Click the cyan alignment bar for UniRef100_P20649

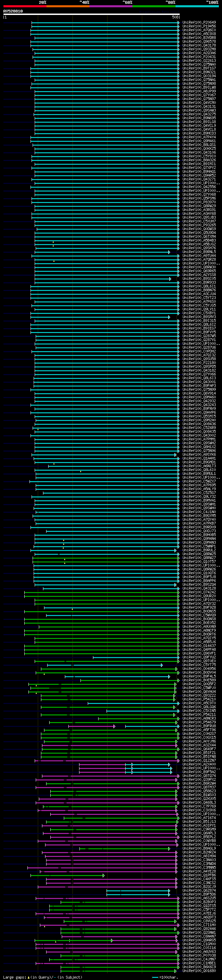105,23
